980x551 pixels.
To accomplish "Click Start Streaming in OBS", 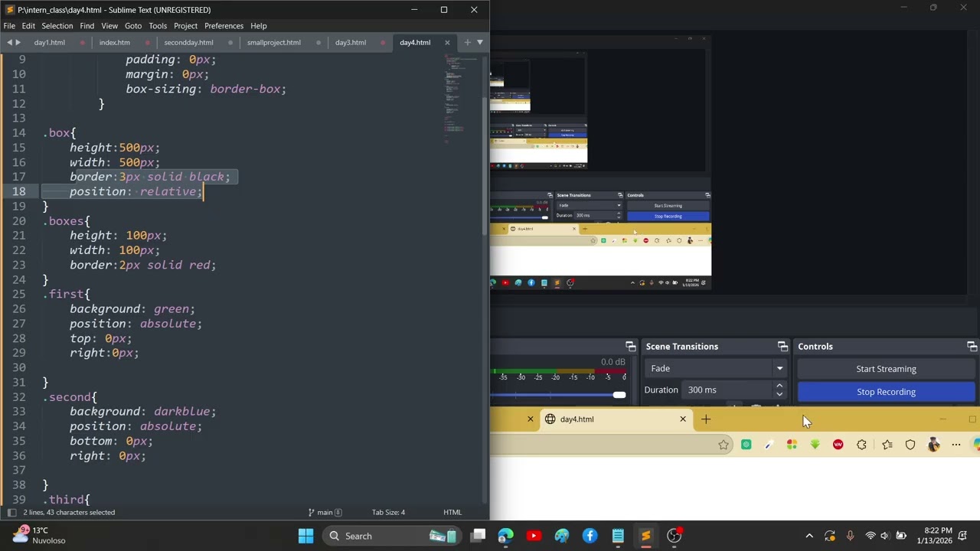I will [x=886, y=369].
